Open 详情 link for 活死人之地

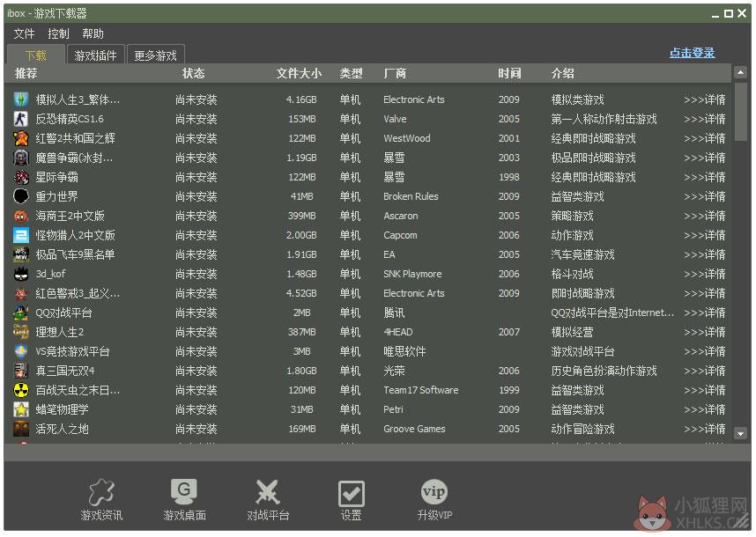704,429
